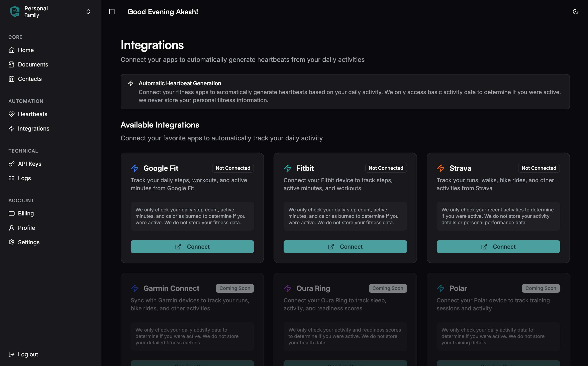Click the API Keys key icon
The image size is (588, 366).
point(11,164)
